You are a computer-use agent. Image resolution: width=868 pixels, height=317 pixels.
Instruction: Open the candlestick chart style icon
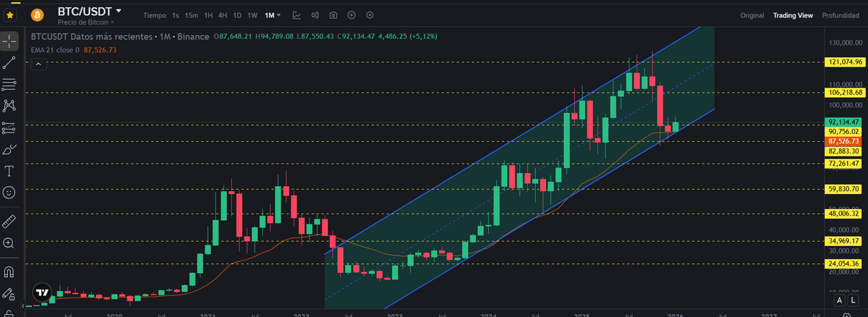coord(315,15)
